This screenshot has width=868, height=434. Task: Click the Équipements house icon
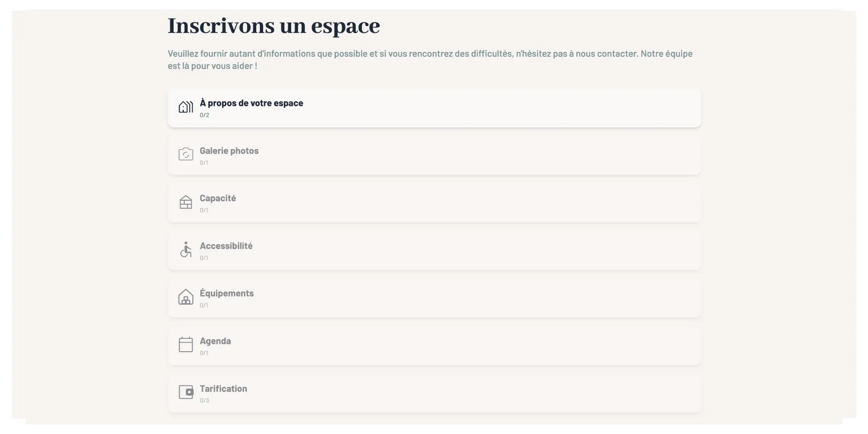185,297
